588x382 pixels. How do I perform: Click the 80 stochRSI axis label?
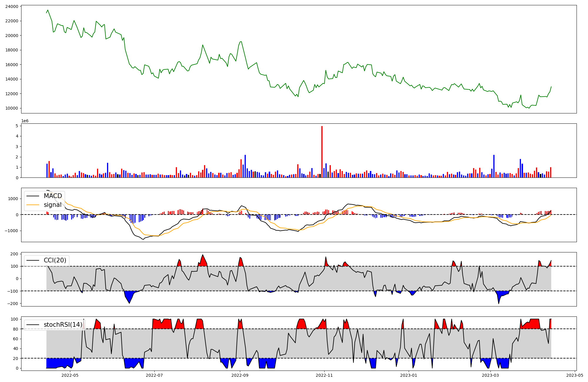(x=16, y=329)
